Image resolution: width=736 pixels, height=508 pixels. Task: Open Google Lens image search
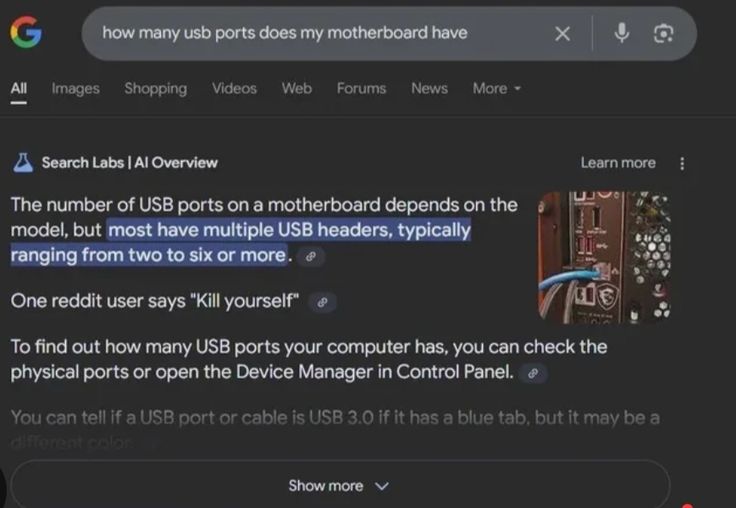[x=663, y=33]
